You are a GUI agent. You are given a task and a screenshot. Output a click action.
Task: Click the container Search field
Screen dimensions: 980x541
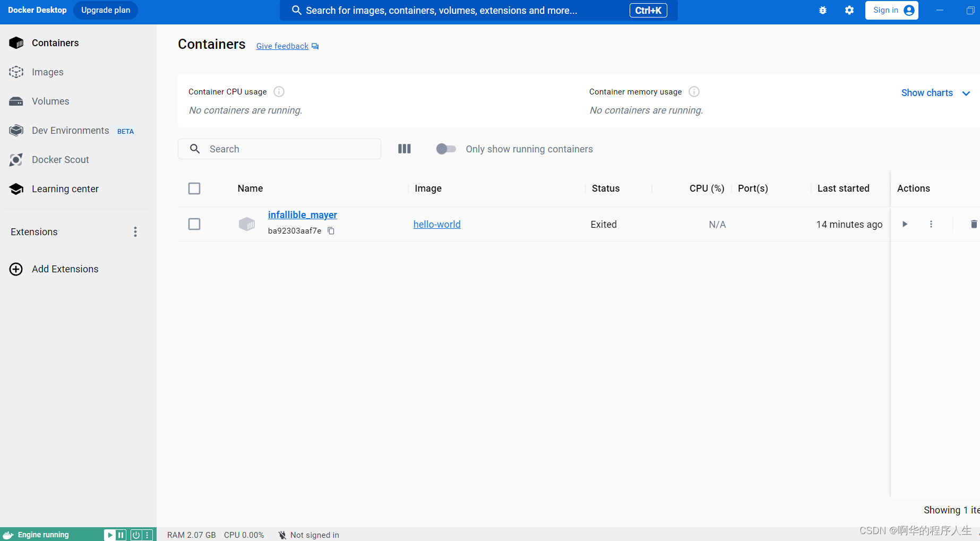pos(279,149)
